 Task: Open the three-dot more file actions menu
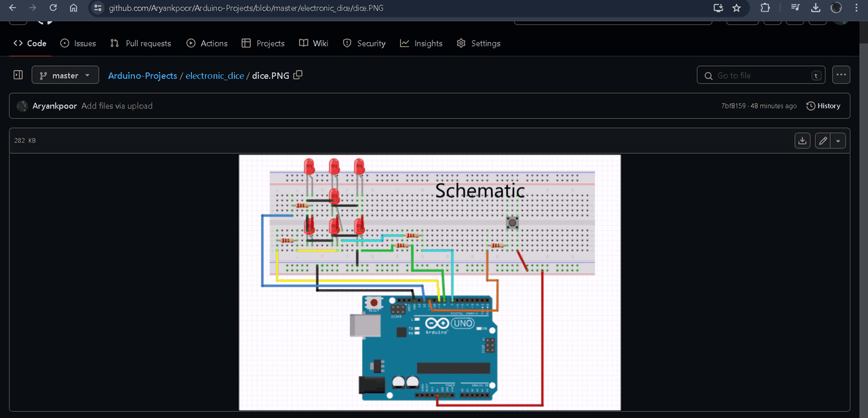[x=841, y=75]
